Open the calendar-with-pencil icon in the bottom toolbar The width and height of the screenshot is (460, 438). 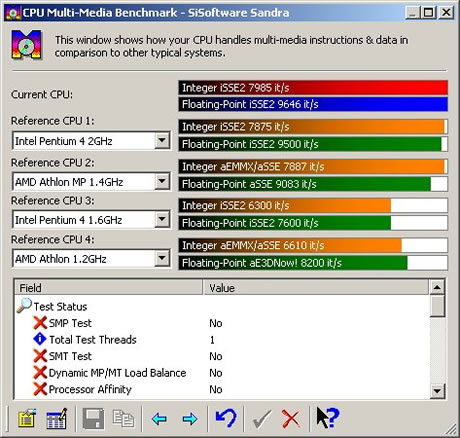pos(56,418)
